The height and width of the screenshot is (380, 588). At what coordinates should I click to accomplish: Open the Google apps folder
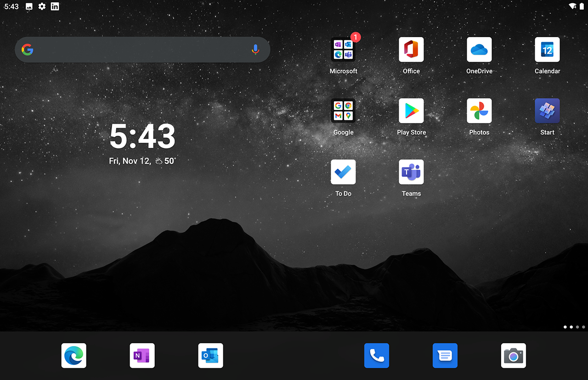[343, 111]
